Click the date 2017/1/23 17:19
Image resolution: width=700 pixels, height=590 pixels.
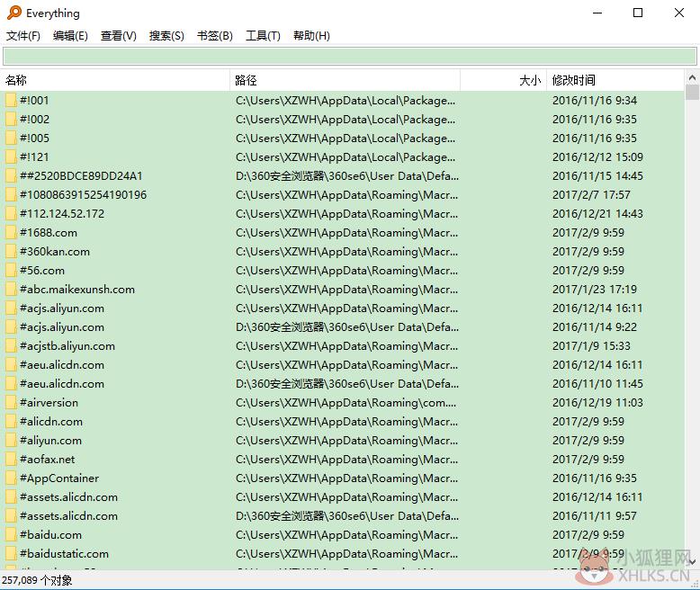(x=595, y=290)
